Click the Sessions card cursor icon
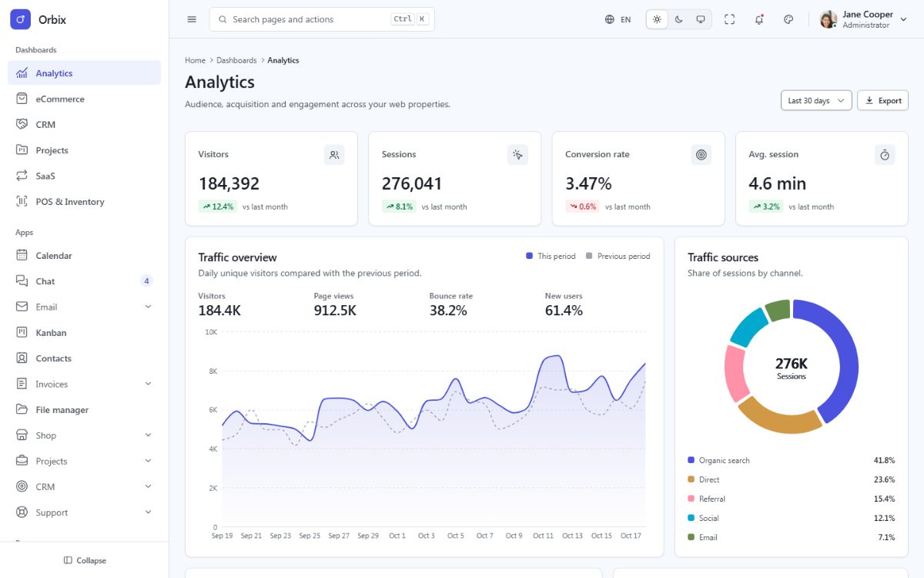 517,155
